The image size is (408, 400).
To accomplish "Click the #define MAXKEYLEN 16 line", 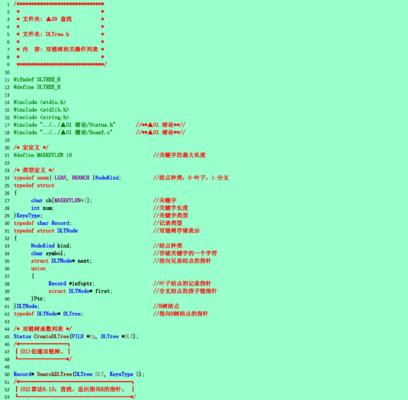I will [43, 155].
